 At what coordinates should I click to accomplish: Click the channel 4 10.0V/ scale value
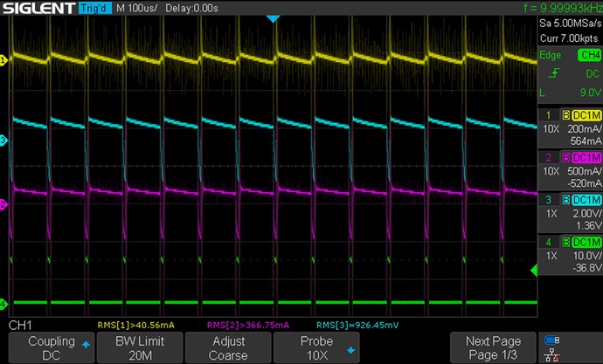[586, 256]
